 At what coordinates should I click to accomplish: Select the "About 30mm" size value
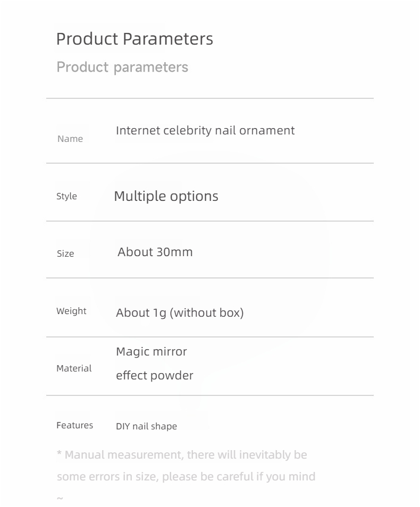tap(155, 252)
